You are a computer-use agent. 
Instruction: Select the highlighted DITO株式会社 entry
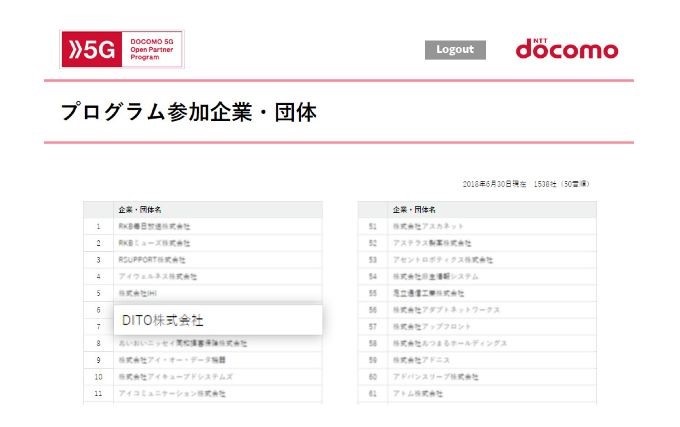[163, 321]
